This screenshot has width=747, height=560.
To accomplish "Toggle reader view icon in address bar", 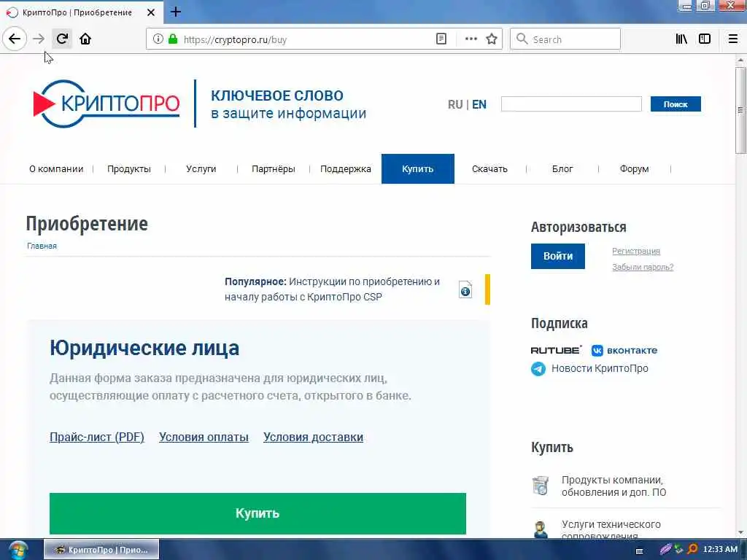I will [441, 39].
